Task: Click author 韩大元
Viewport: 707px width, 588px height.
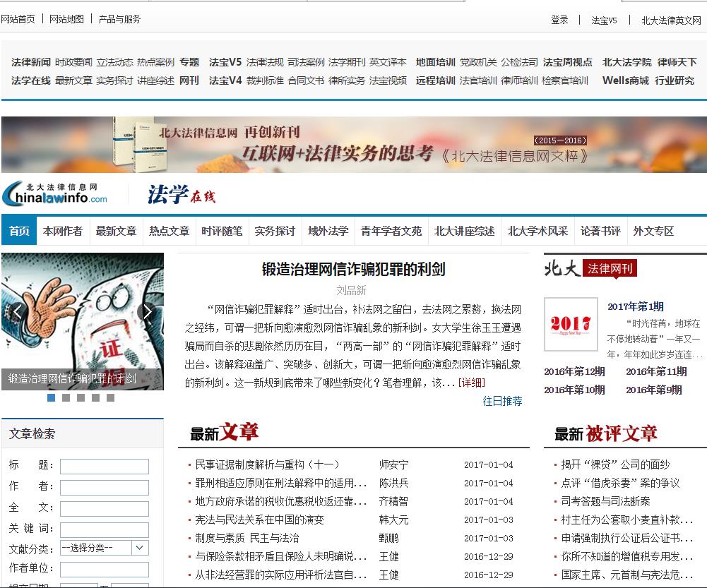Action: (x=393, y=520)
